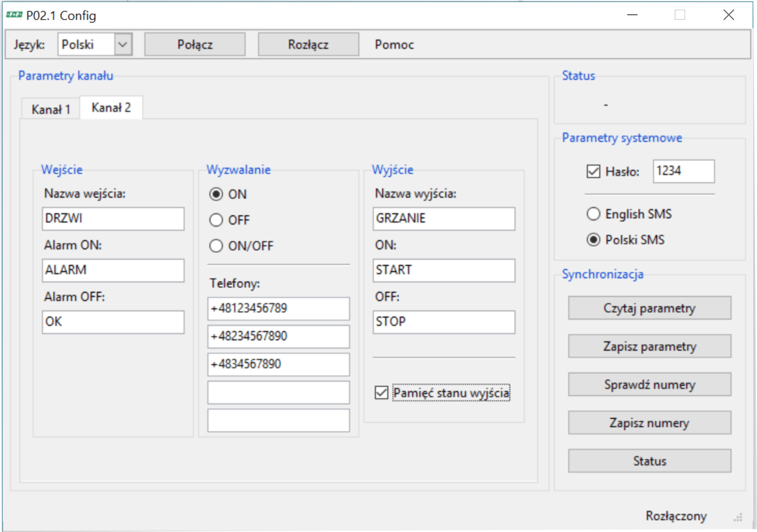
Task: Choose ON/OFF trigger mode
Action: (216, 246)
